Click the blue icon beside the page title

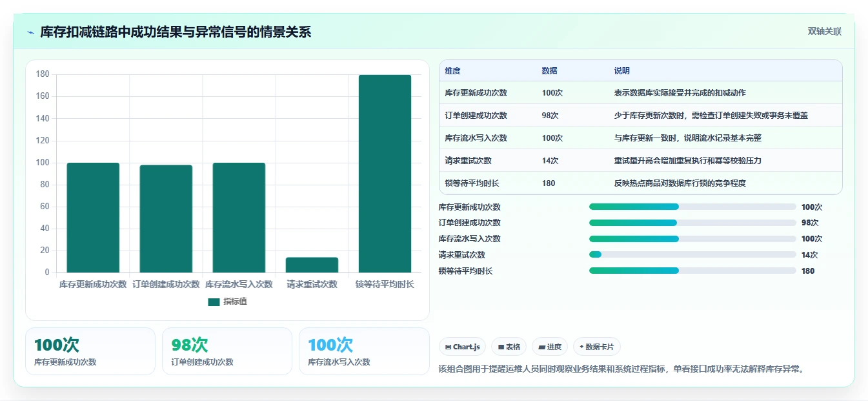coord(31,32)
